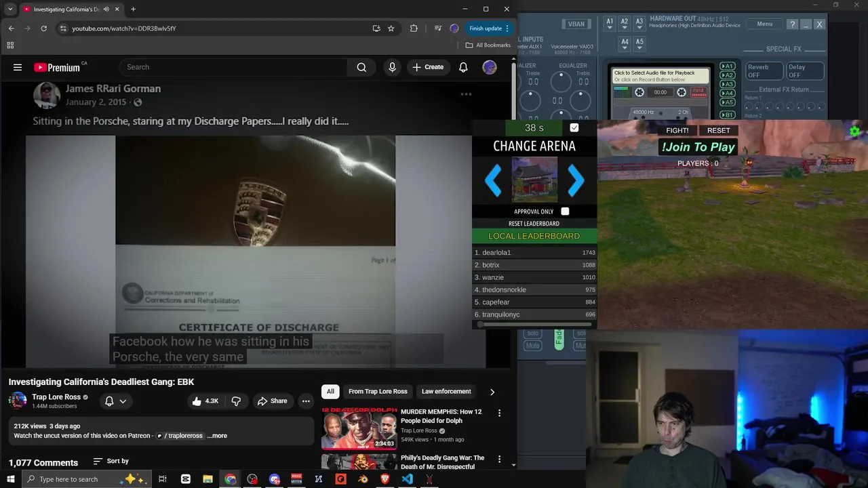Like the video with thumbs up
The image size is (868, 488).
point(205,401)
